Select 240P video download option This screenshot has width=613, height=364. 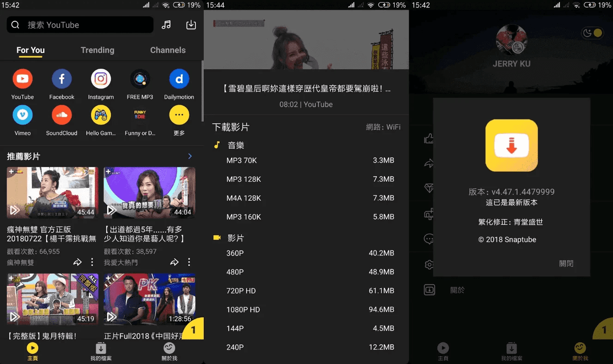pyautogui.click(x=306, y=347)
